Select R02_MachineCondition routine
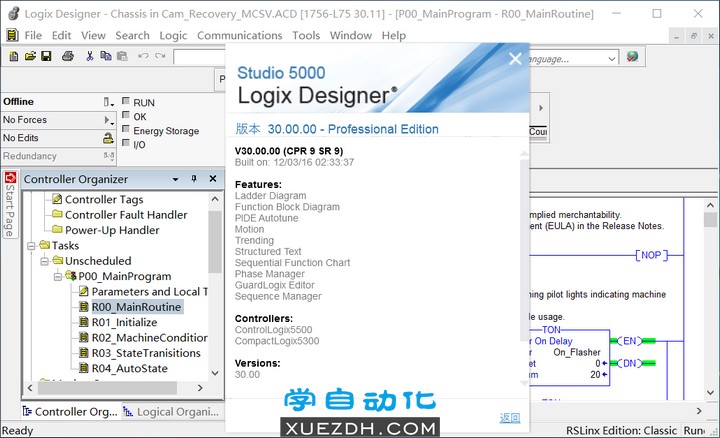Image resolution: width=720 pixels, height=438 pixels. [150, 337]
